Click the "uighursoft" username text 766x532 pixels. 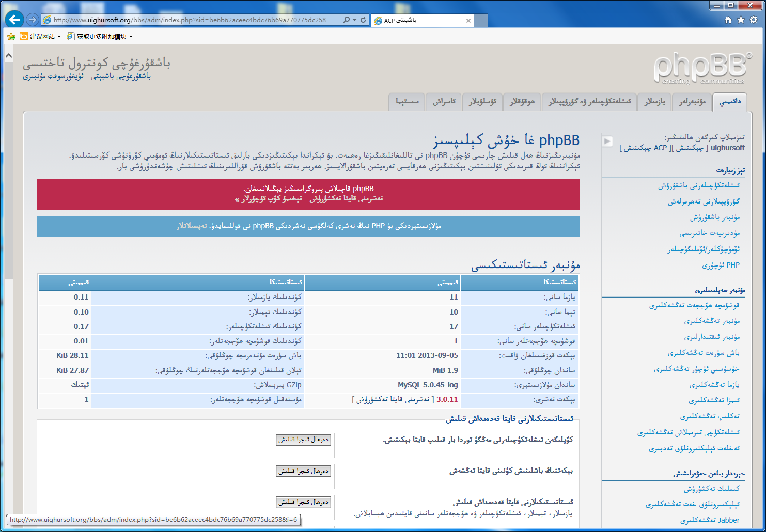click(x=727, y=148)
